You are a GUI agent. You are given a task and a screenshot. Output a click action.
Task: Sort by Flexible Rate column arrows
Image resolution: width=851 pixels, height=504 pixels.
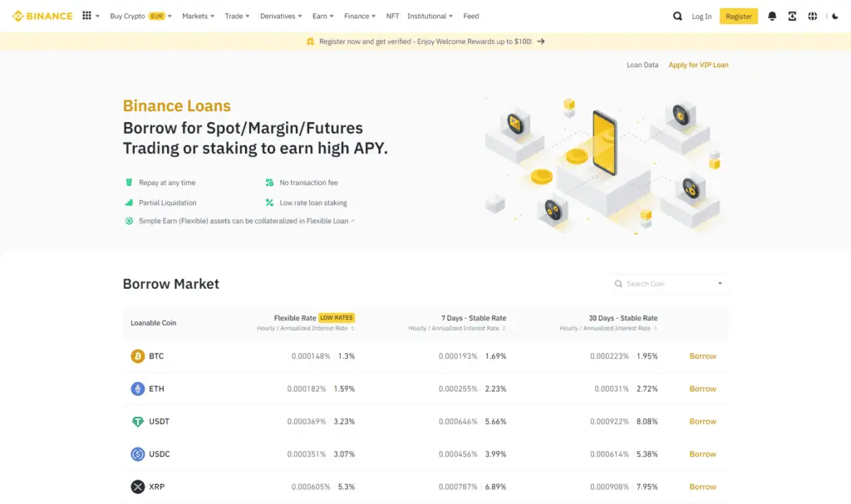(352, 328)
